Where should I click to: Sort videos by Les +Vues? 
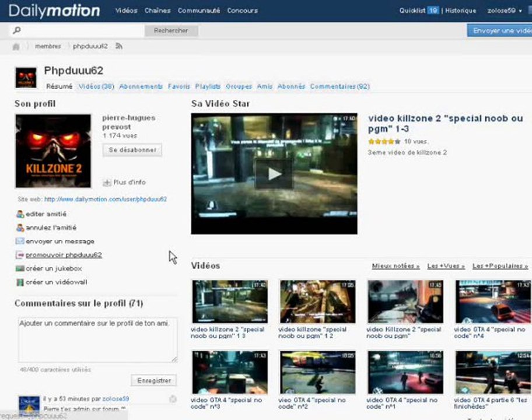446,266
